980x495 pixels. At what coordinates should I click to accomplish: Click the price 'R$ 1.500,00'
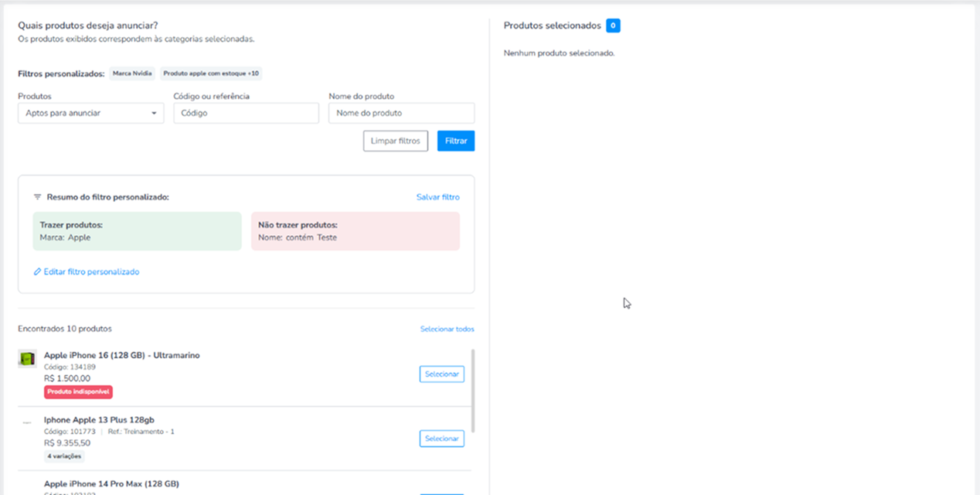(67, 379)
